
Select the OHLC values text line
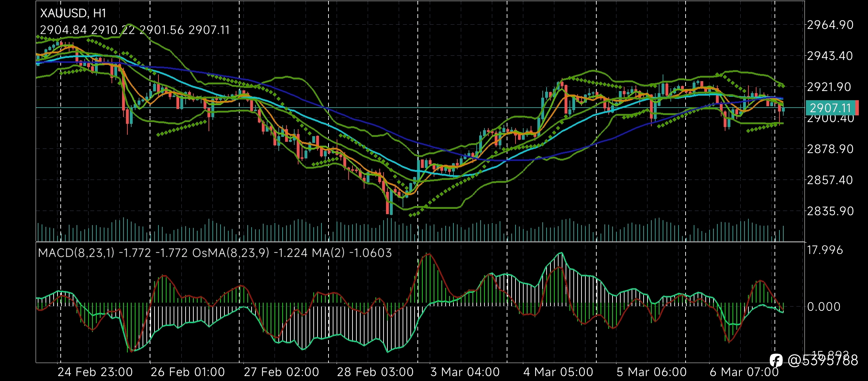(x=135, y=30)
